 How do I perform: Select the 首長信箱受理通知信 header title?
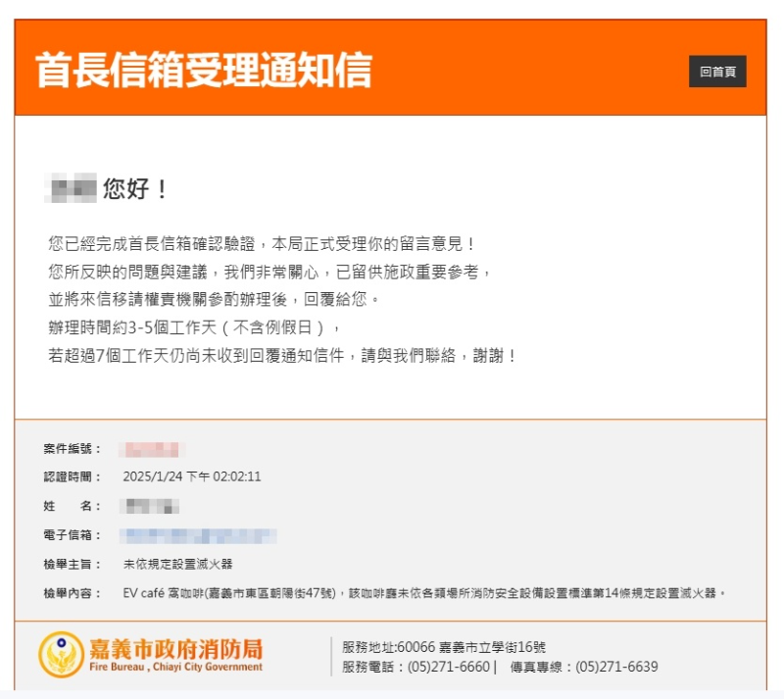click(x=204, y=71)
